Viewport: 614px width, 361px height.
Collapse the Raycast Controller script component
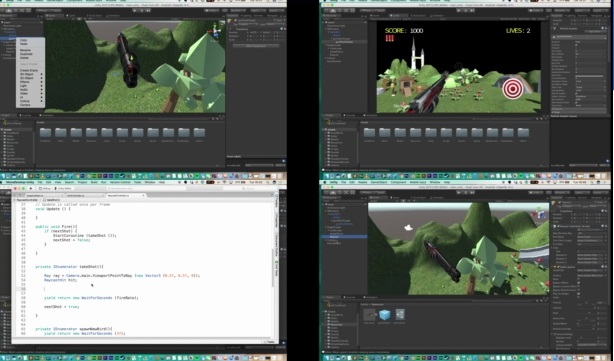pos(552,226)
